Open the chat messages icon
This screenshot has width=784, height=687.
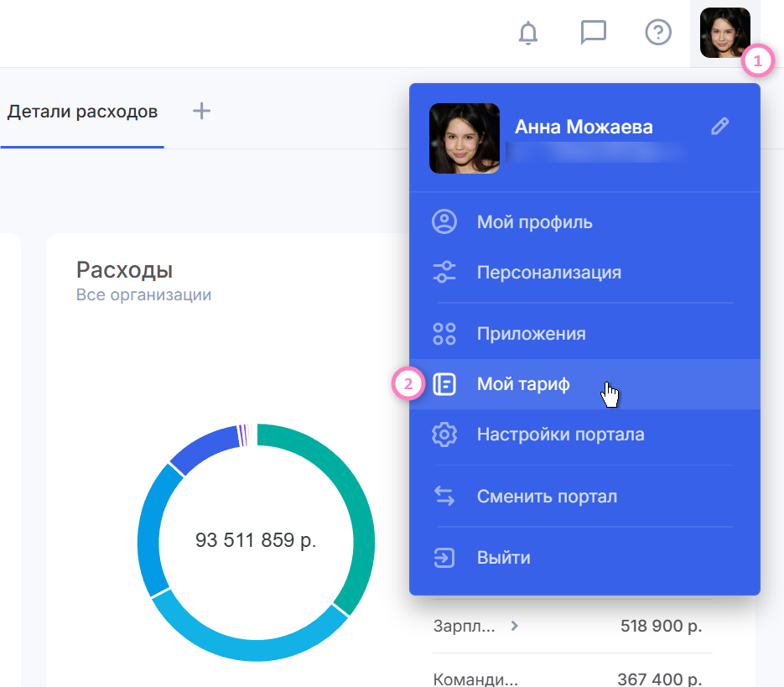(x=594, y=33)
